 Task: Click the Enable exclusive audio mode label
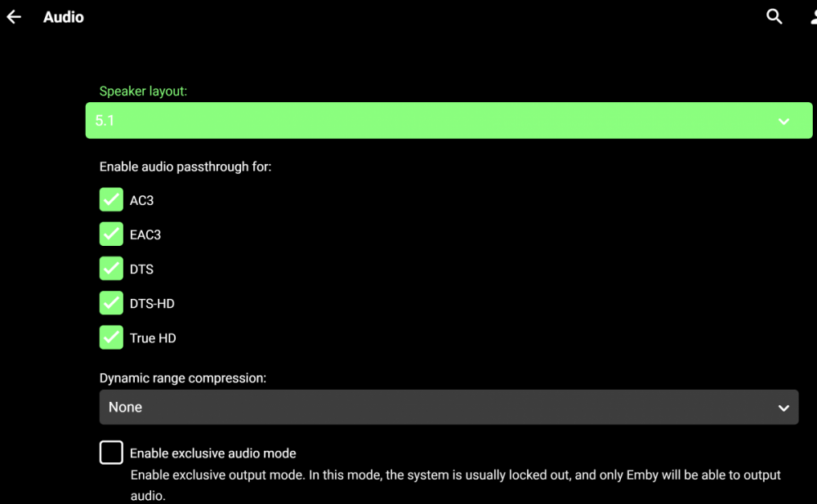point(212,453)
